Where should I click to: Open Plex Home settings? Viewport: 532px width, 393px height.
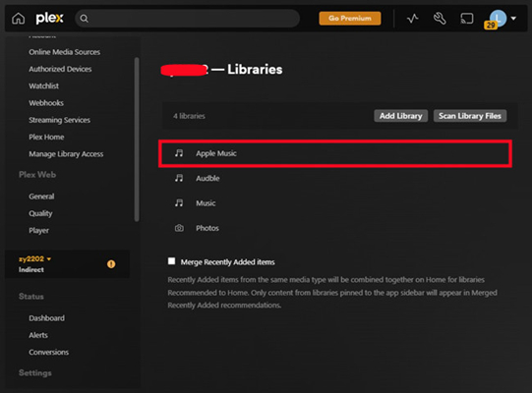pyautogui.click(x=46, y=137)
